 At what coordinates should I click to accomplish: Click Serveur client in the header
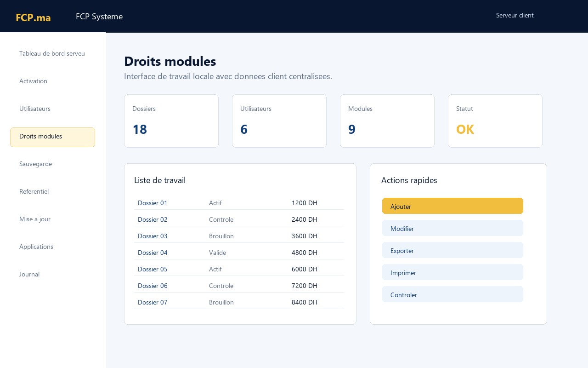click(x=515, y=15)
